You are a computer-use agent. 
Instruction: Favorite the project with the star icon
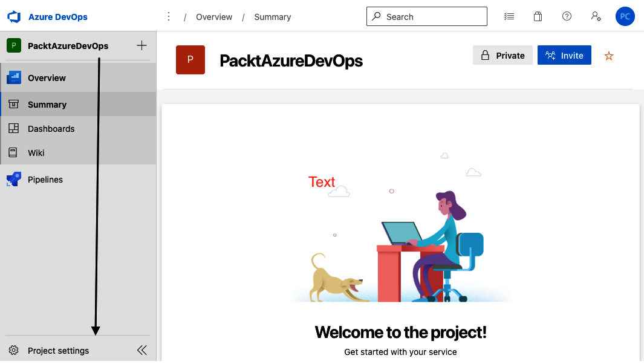[x=609, y=56]
